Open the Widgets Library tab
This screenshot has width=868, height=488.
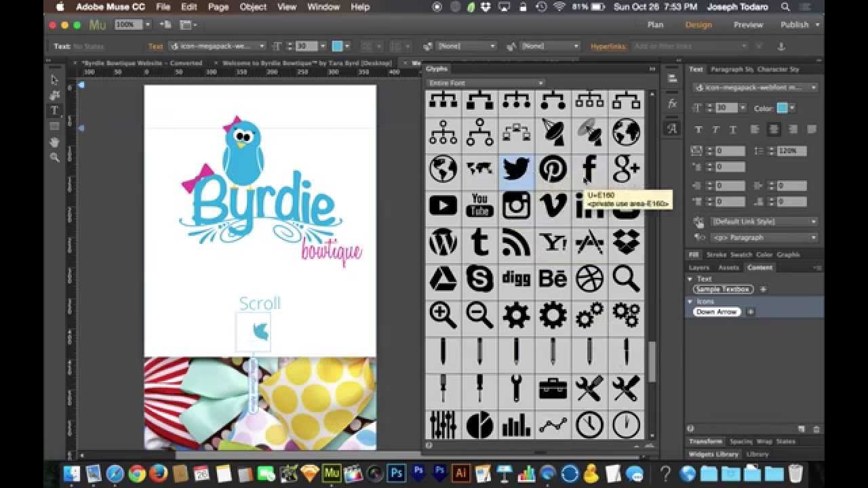tap(713, 454)
